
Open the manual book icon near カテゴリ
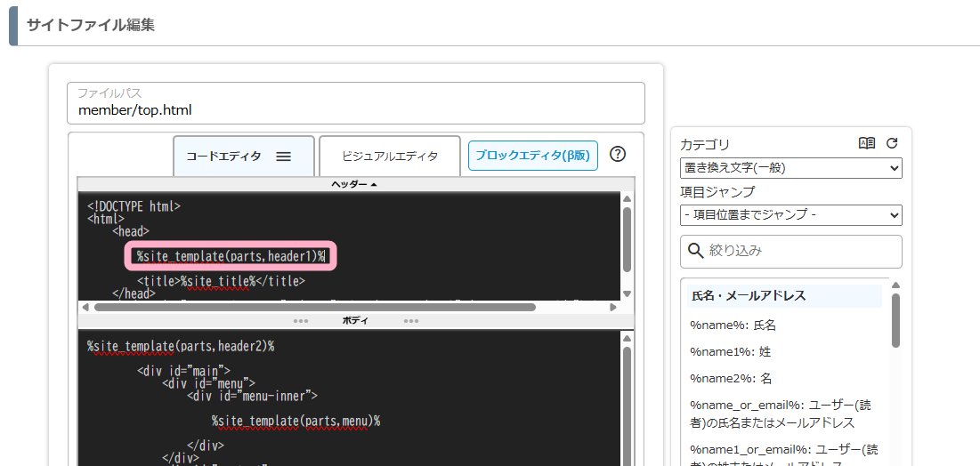(x=866, y=143)
